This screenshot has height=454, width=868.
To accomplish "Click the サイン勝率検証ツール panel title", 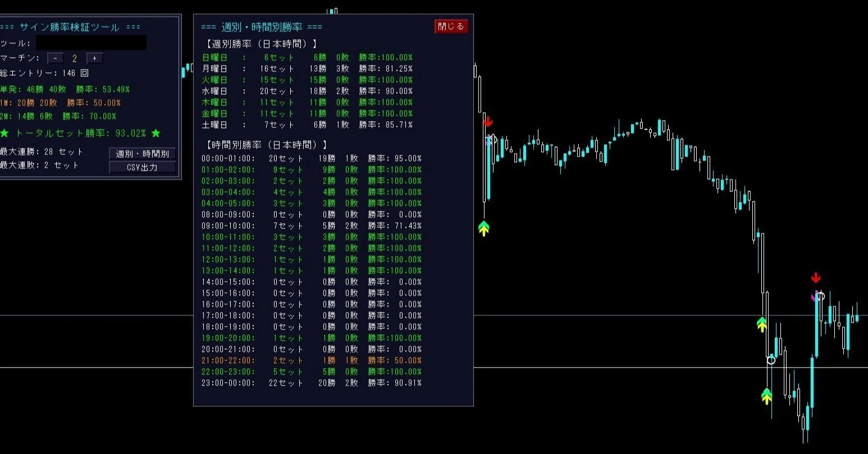I will click(x=70, y=27).
